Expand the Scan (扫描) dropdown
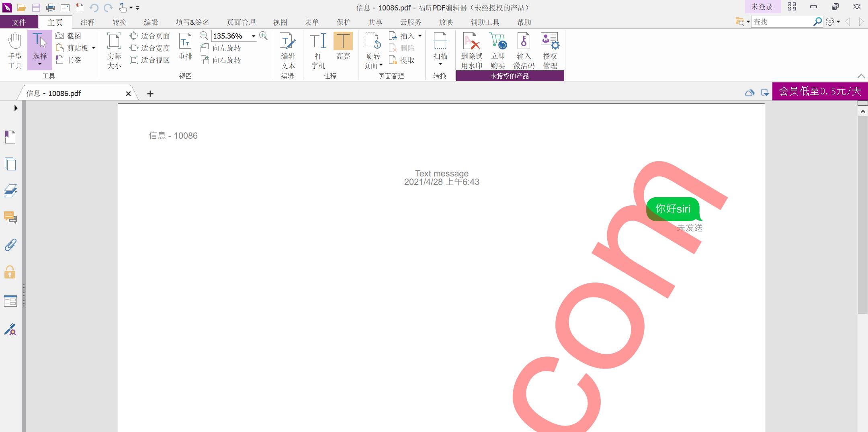Screen dimensions: 868x432 click(x=440, y=64)
